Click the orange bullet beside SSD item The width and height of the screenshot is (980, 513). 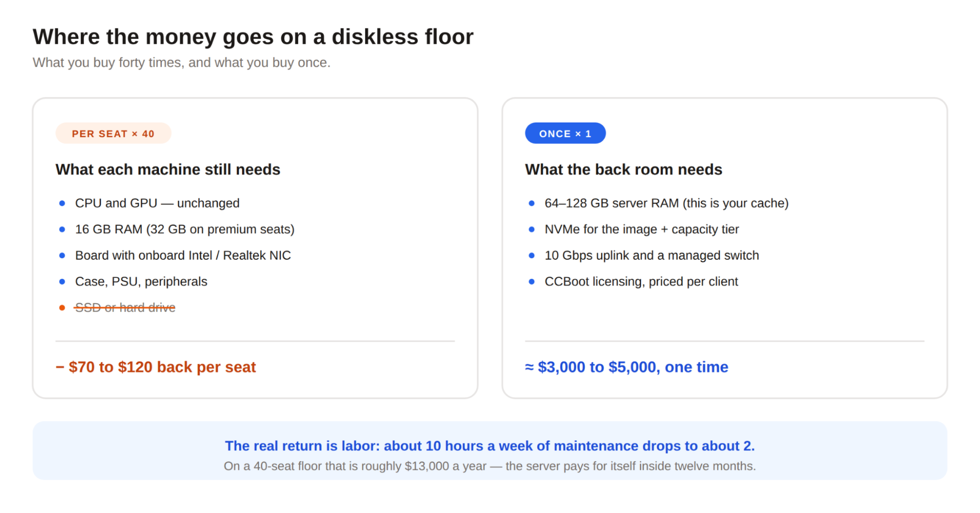coord(62,308)
